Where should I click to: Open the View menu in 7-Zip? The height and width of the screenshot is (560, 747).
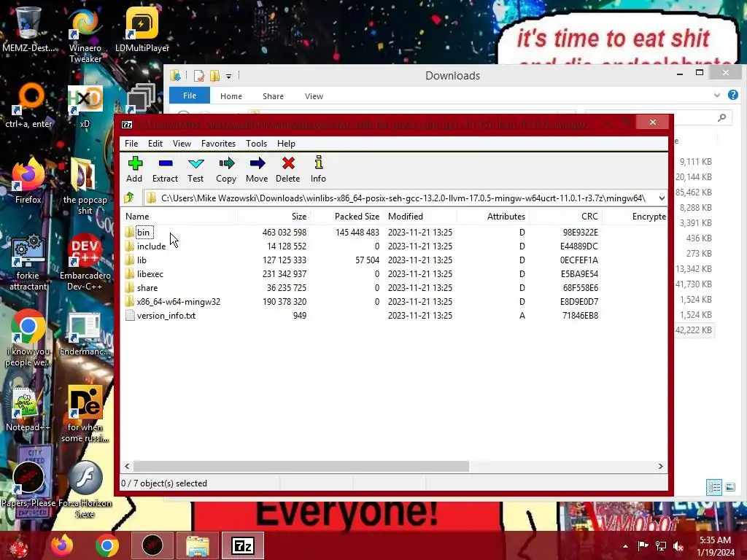182,144
